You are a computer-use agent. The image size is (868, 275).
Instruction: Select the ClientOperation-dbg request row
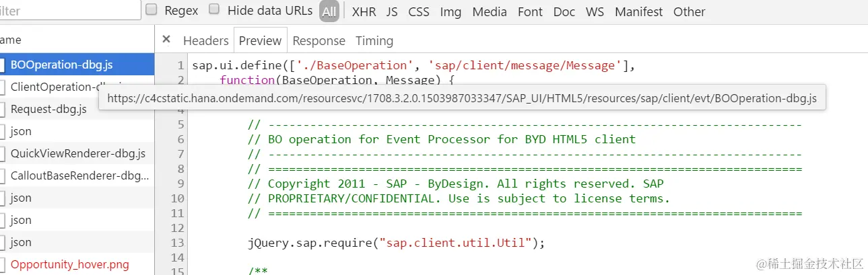click(x=77, y=87)
